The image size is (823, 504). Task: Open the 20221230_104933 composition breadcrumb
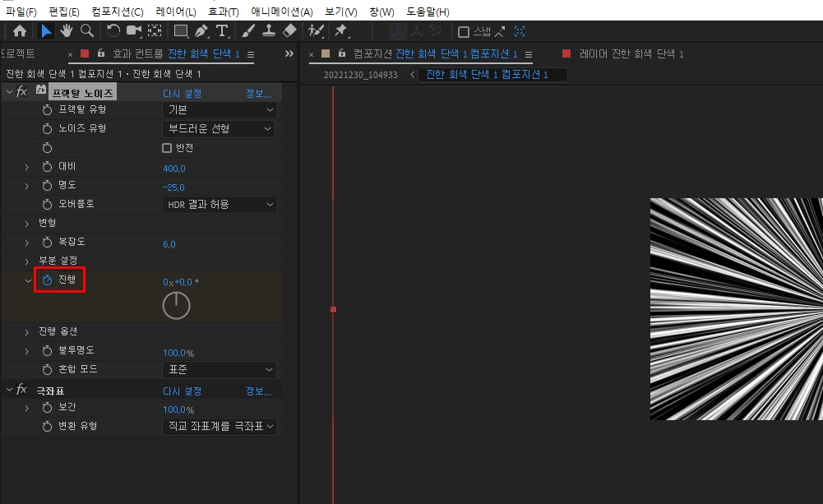pos(361,75)
